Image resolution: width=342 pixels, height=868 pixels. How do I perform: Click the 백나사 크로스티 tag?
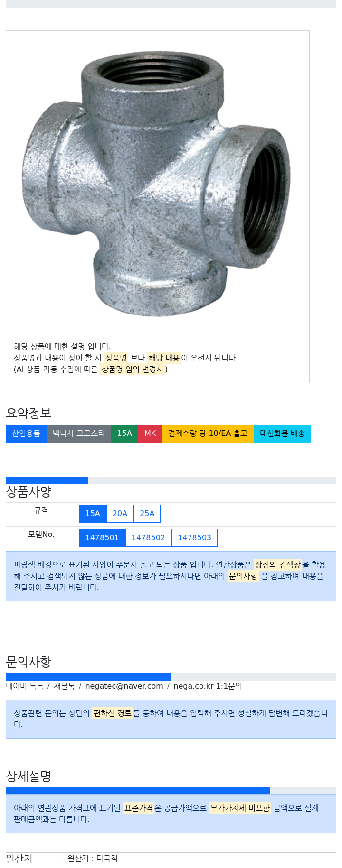(x=79, y=434)
